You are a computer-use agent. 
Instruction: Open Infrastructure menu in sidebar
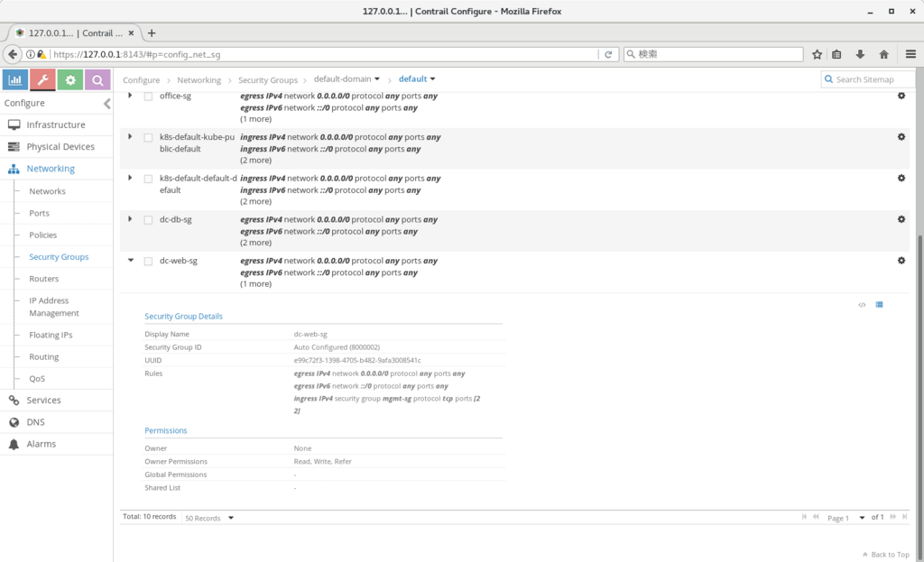56,124
